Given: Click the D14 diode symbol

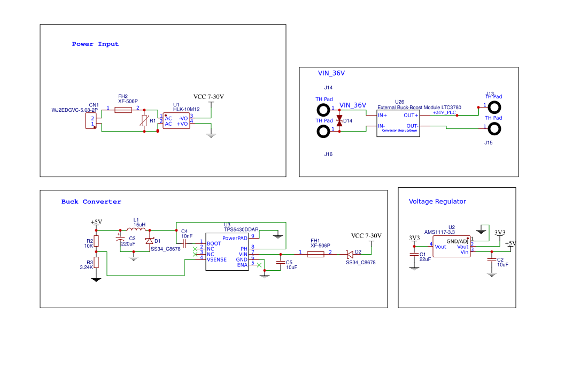Looking at the screenshot, I should click(x=340, y=121).
